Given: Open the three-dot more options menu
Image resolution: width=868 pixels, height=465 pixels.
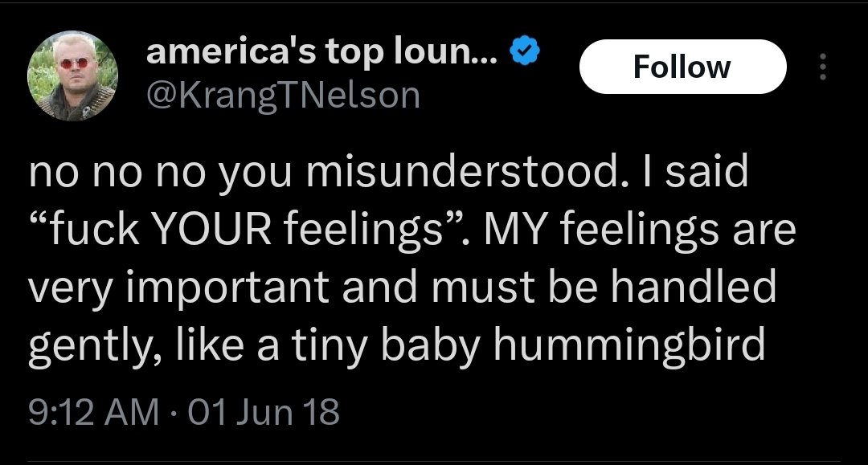Looking at the screenshot, I should (821, 67).
